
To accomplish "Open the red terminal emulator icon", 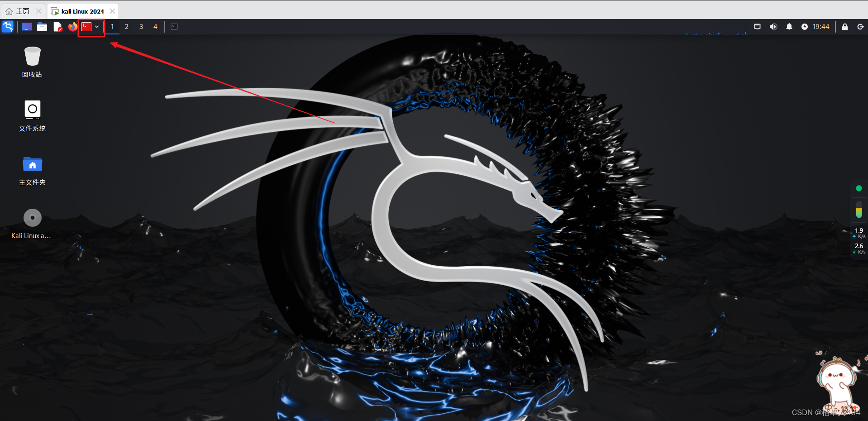I will [86, 27].
